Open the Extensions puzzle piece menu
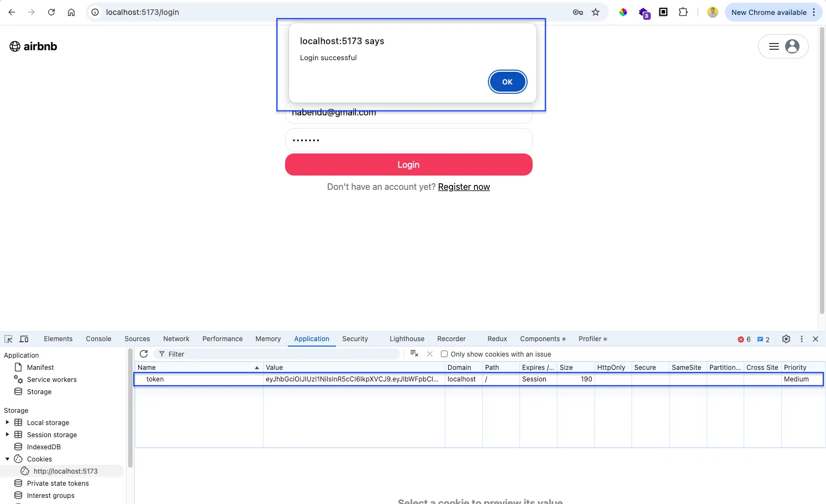Image resolution: width=826 pixels, height=504 pixels. pyautogui.click(x=683, y=12)
